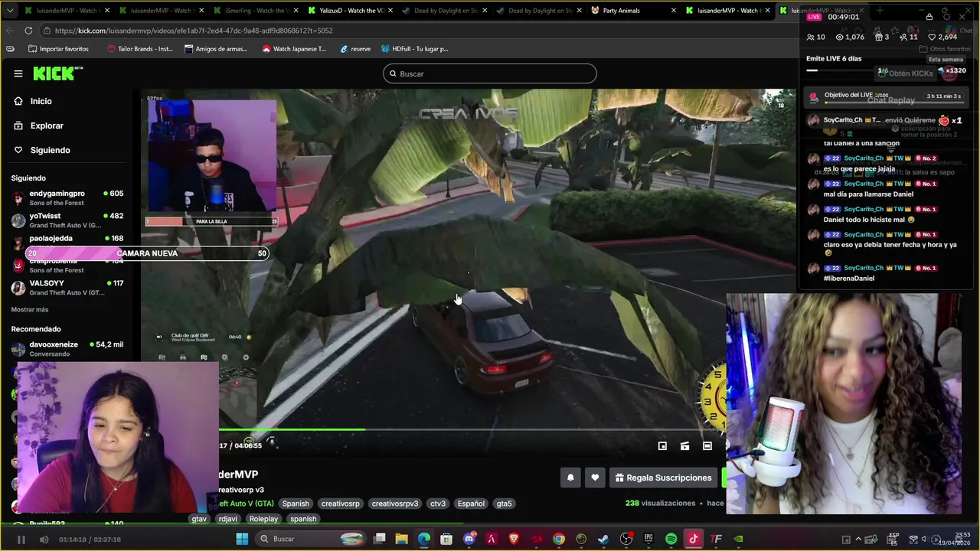Screen dimensions: 980x551
Task: Click the browser address bar URL
Action: pos(194,31)
